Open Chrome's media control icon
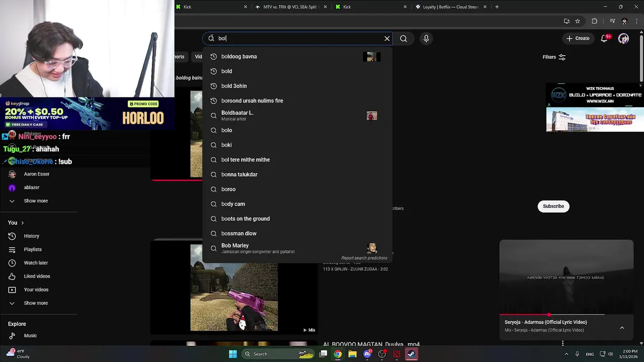Screen dimensions: 644x362 (612, 21)
